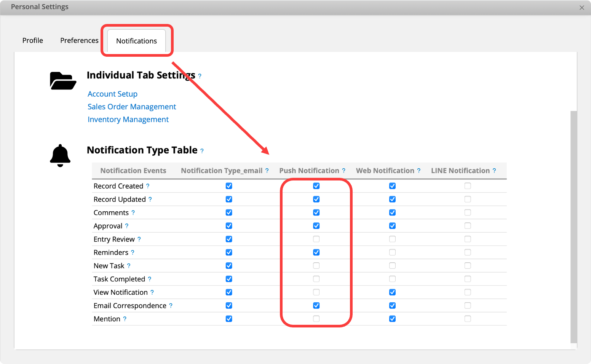Viewport: 591px width, 364px height.
Task: Enable push notification for Mention
Action: point(316,319)
